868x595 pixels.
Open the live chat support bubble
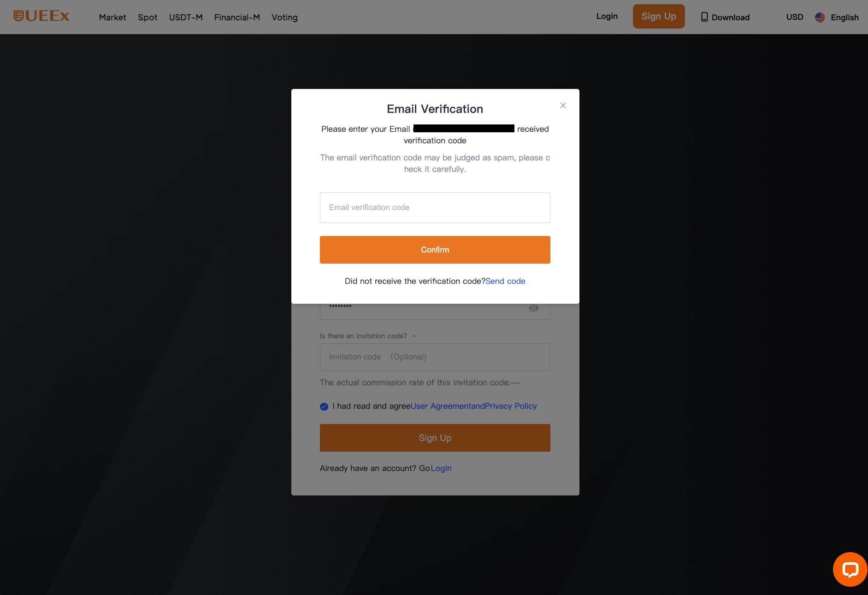850,569
